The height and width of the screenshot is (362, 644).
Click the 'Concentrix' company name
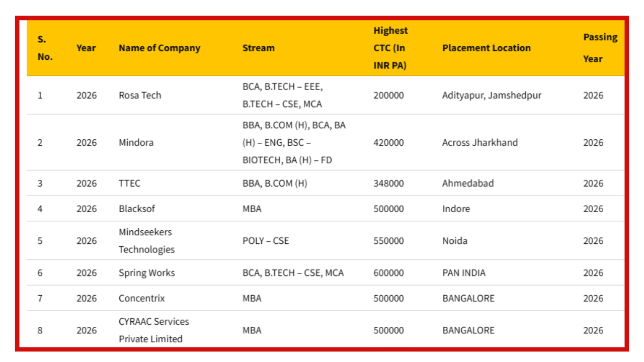pyautogui.click(x=141, y=298)
